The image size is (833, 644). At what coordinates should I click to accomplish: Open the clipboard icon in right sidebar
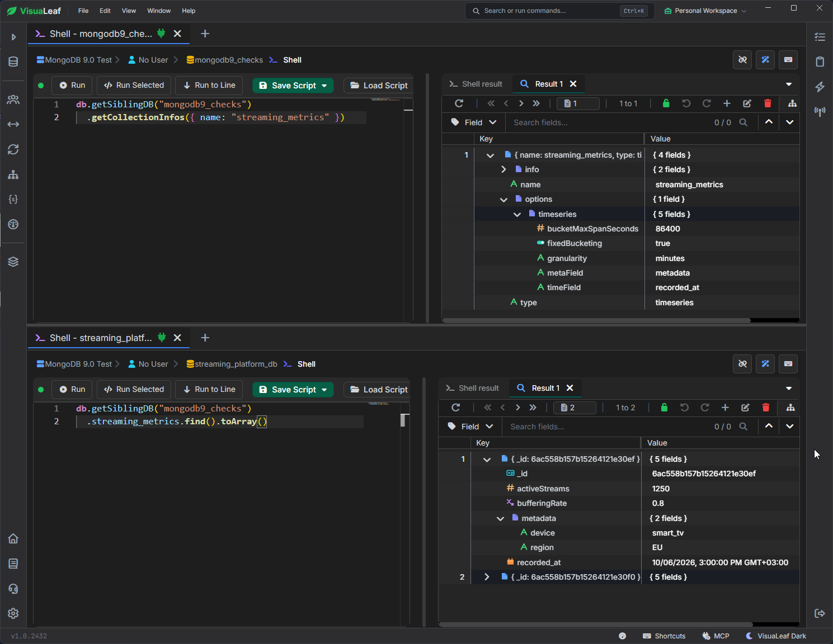820,61
